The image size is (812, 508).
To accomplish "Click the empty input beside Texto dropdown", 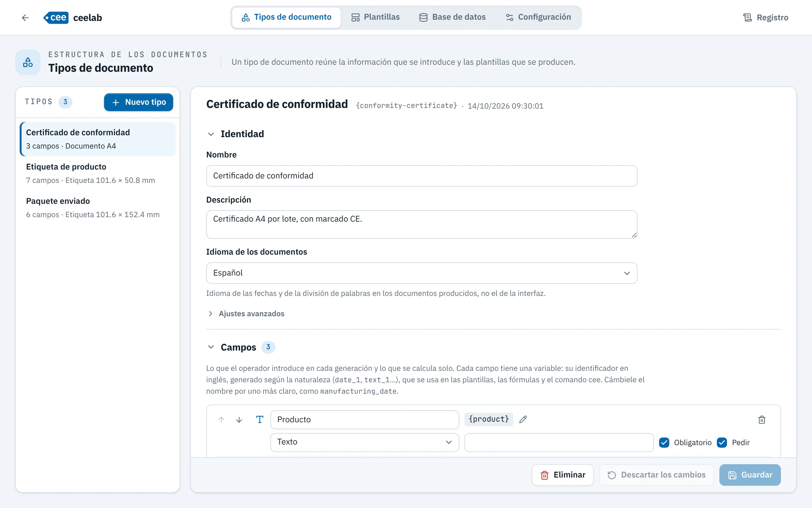I will tap(559, 443).
